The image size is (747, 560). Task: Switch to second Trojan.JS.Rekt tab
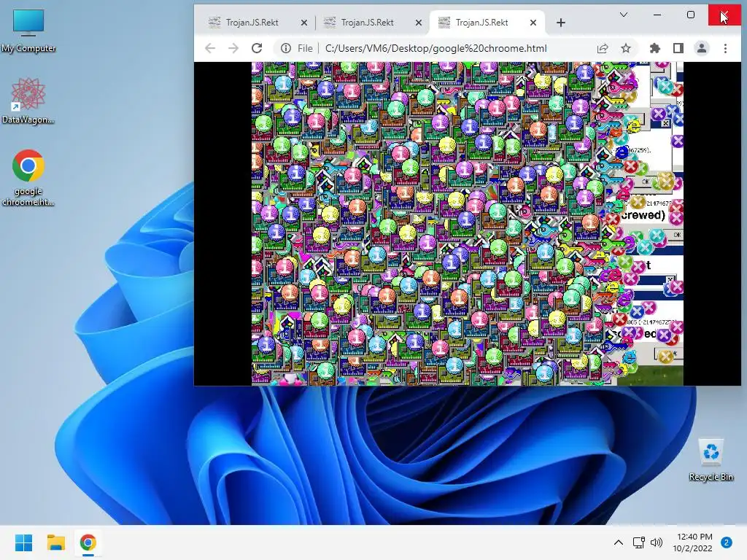point(367,23)
